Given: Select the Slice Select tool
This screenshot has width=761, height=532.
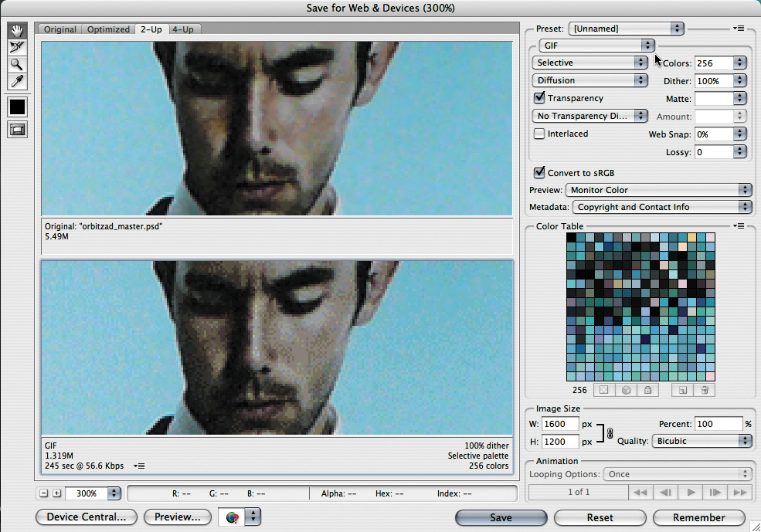Looking at the screenshot, I should [x=17, y=48].
